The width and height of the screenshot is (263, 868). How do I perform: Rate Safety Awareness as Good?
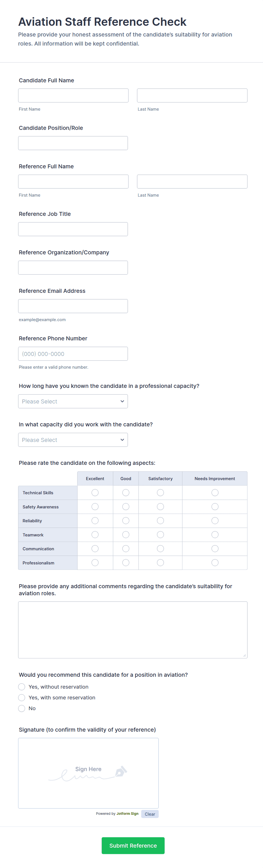coord(126,507)
